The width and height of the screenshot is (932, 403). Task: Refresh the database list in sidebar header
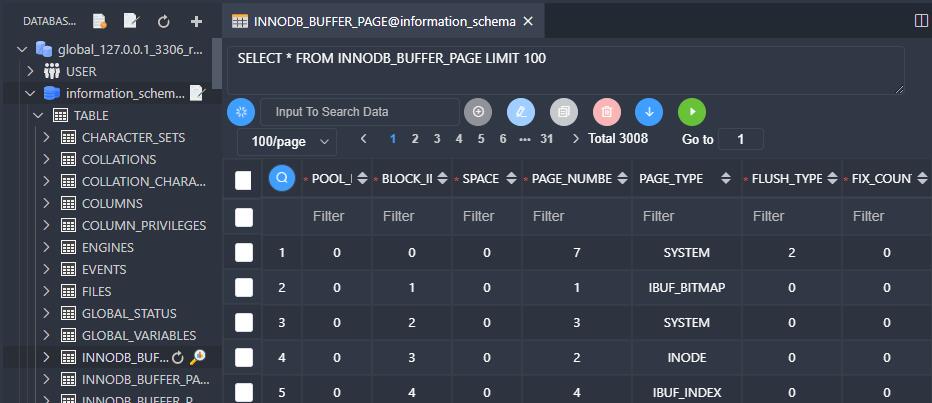click(163, 21)
